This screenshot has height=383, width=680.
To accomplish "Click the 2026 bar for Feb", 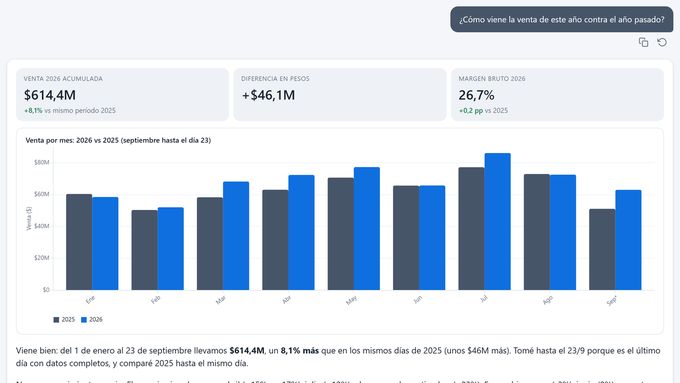I will [x=170, y=249].
